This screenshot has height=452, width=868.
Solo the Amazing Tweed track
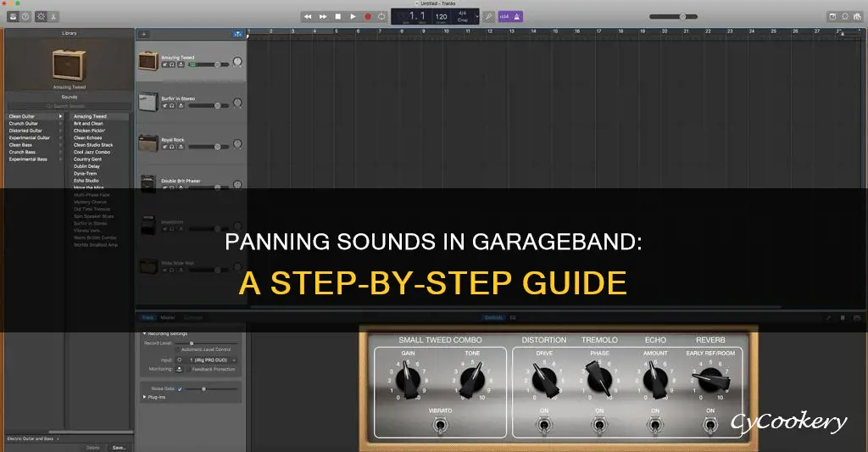pos(172,64)
